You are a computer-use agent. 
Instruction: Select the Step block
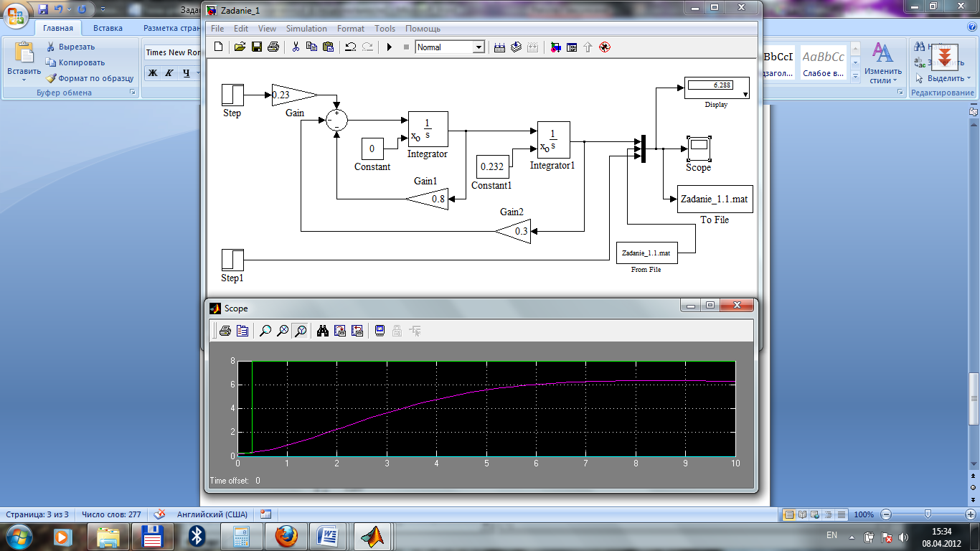pyautogui.click(x=232, y=95)
